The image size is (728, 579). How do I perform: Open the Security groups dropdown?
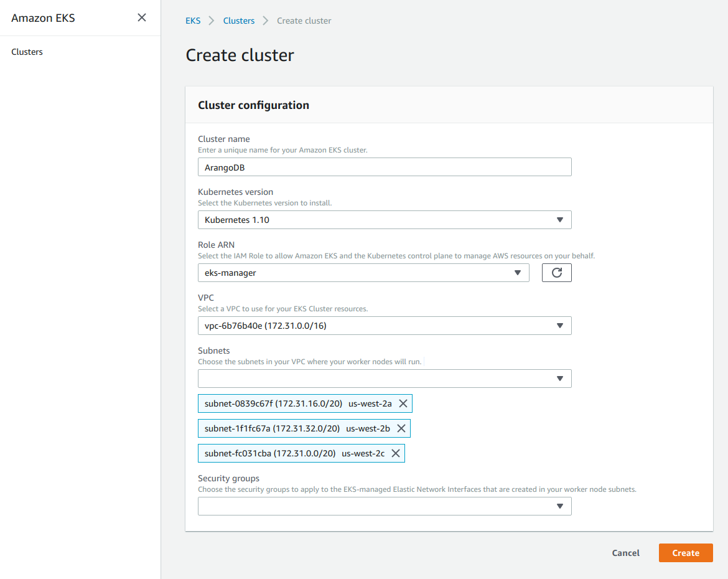(384, 506)
